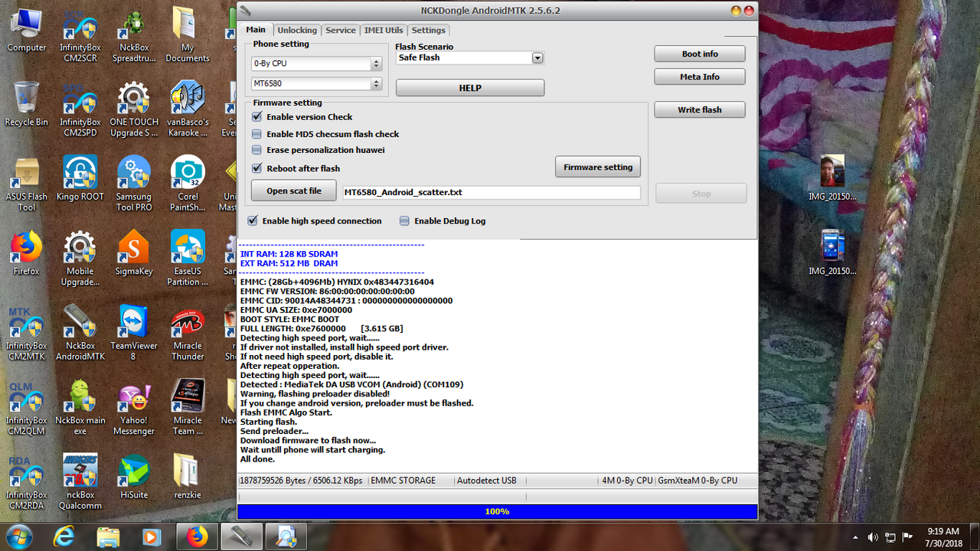
Task: Click Open scat file
Action: click(x=293, y=190)
